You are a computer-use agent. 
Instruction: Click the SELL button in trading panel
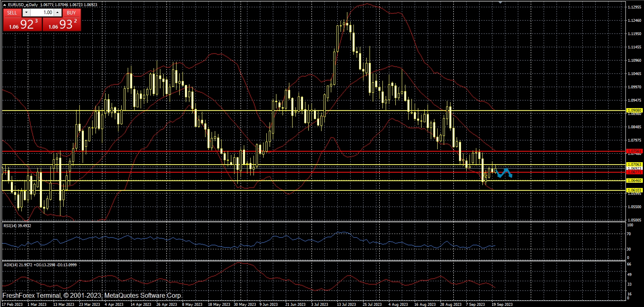12,13
